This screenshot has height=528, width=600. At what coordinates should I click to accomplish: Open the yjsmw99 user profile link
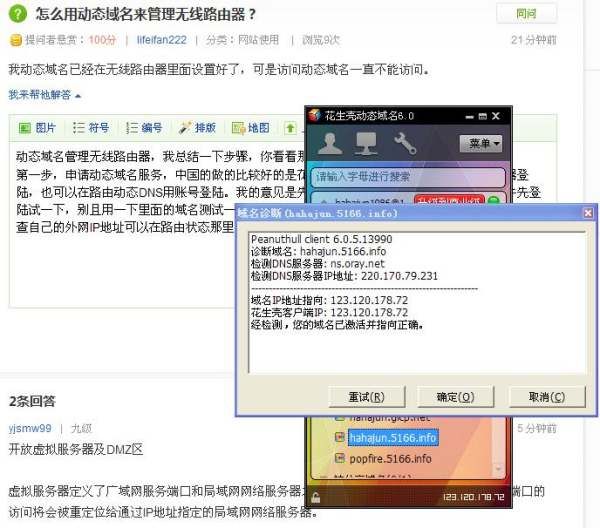[x=30, y=428]
